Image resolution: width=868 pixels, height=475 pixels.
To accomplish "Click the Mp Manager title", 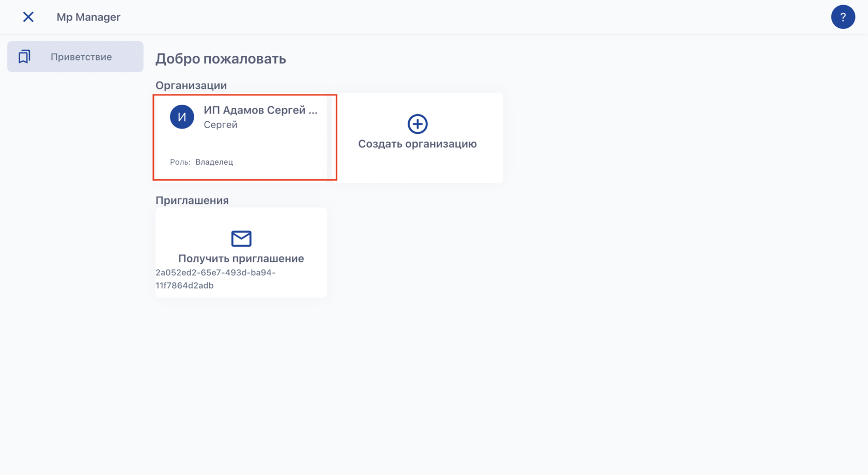I will (88, 17).
